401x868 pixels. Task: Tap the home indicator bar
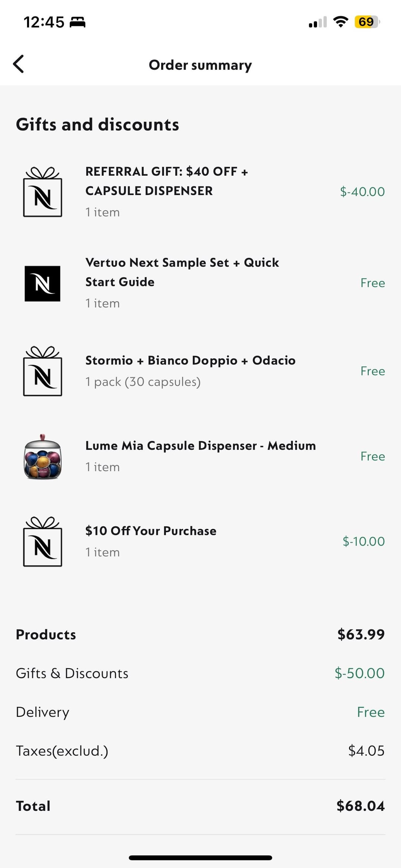point(200,858)
